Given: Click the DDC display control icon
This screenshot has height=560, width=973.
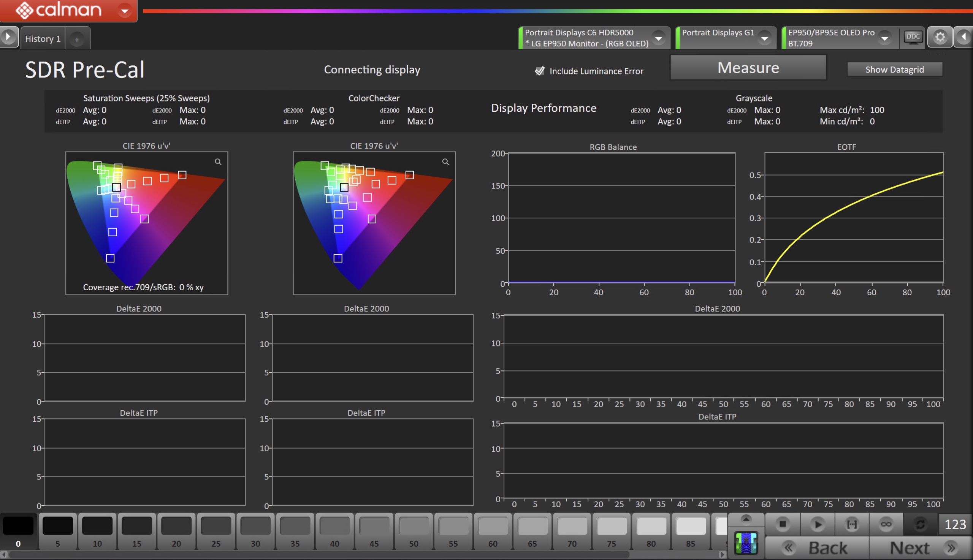Looking at the screenshot, I should pos(913,38).
